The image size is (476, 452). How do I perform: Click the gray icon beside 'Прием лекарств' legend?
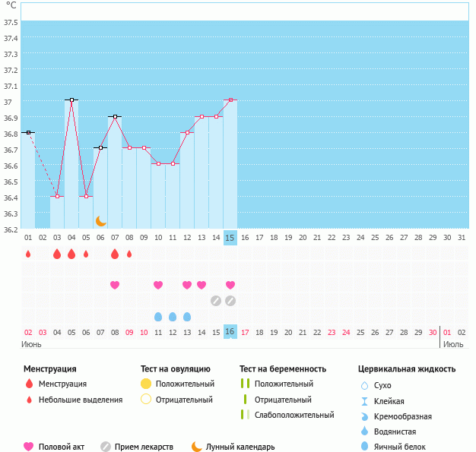coord(106,447)
